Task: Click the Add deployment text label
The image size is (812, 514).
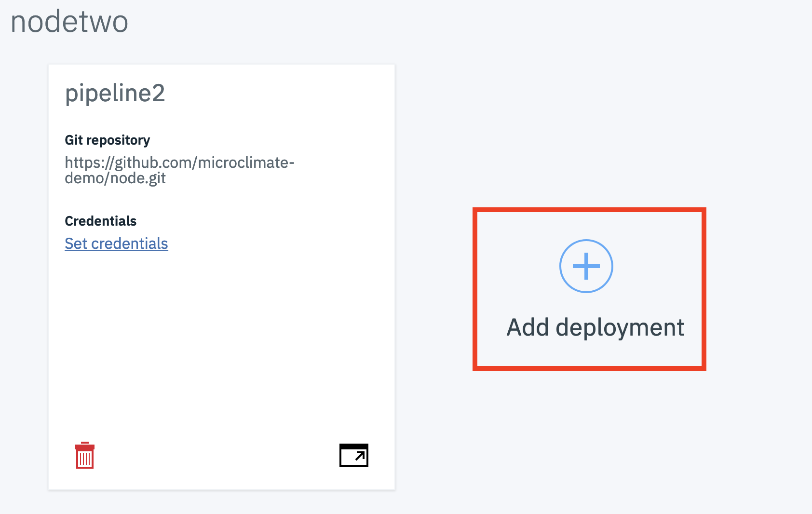Action: pyautogui.click(x=595, y=327)
